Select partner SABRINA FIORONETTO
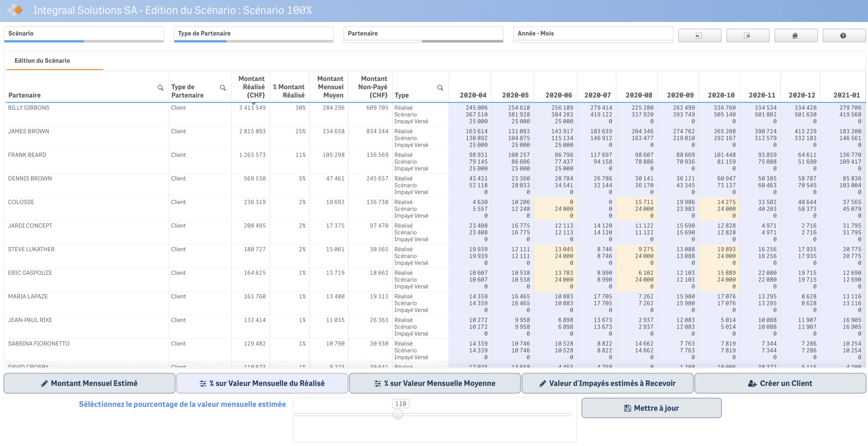This screenshot has width=868, height=446. [39, 344]
